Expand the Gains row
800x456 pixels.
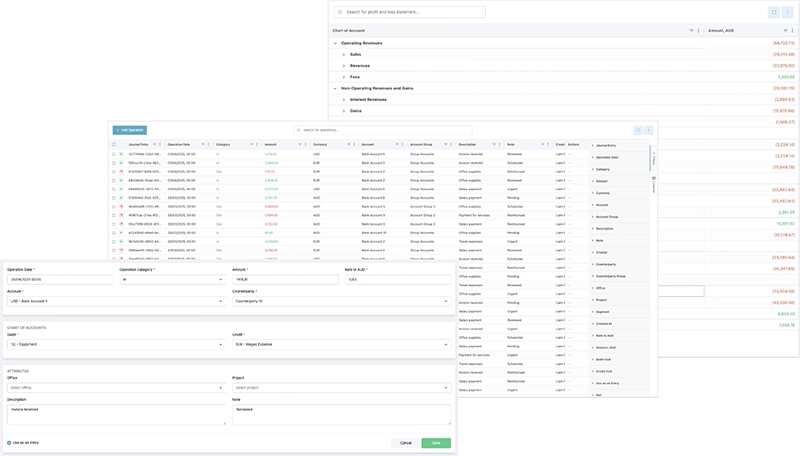(x=344, y=111)
